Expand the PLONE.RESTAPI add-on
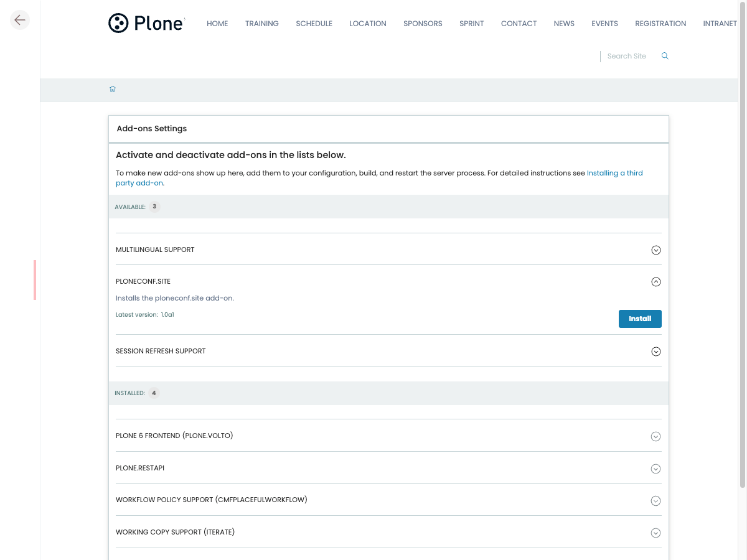The height and width of the screenshot is (560, 747). pos(655,469)
